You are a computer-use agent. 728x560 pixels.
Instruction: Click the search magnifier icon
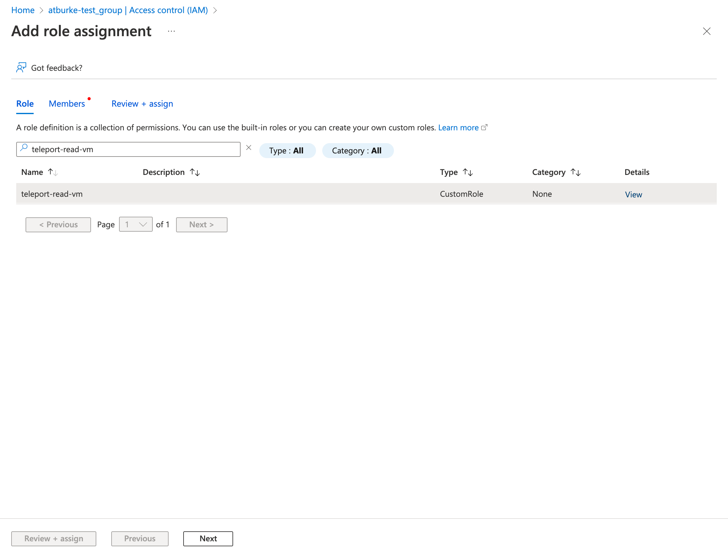click(x=24, y=149)
